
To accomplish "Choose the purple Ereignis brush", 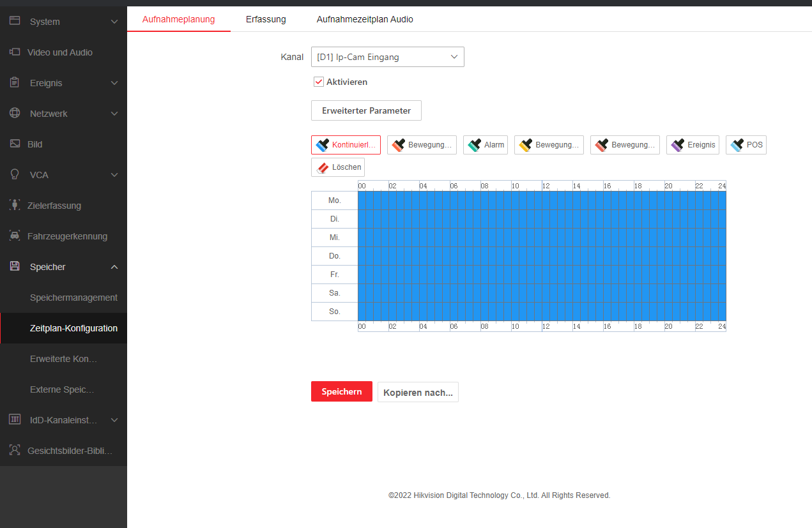I will pos(693,145).
